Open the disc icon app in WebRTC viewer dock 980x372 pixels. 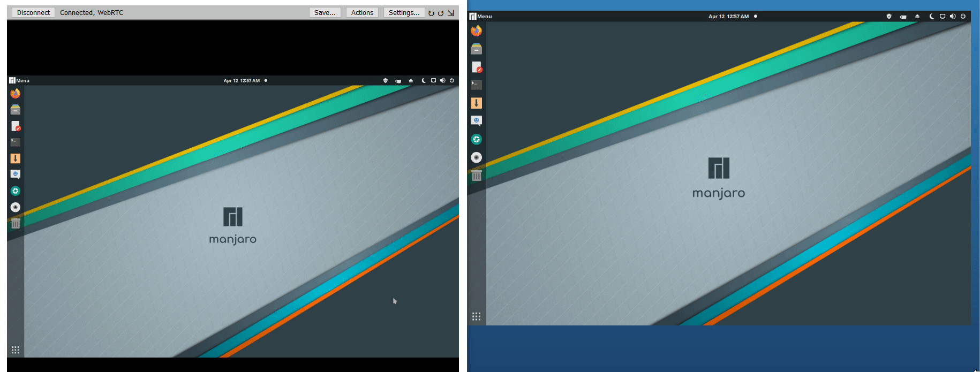pos(16,207)
